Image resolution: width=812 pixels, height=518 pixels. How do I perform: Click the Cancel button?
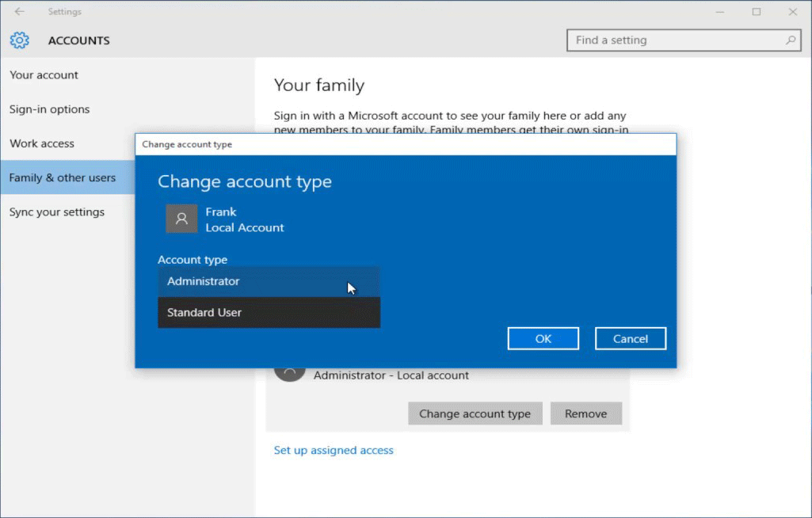[631, 339]
